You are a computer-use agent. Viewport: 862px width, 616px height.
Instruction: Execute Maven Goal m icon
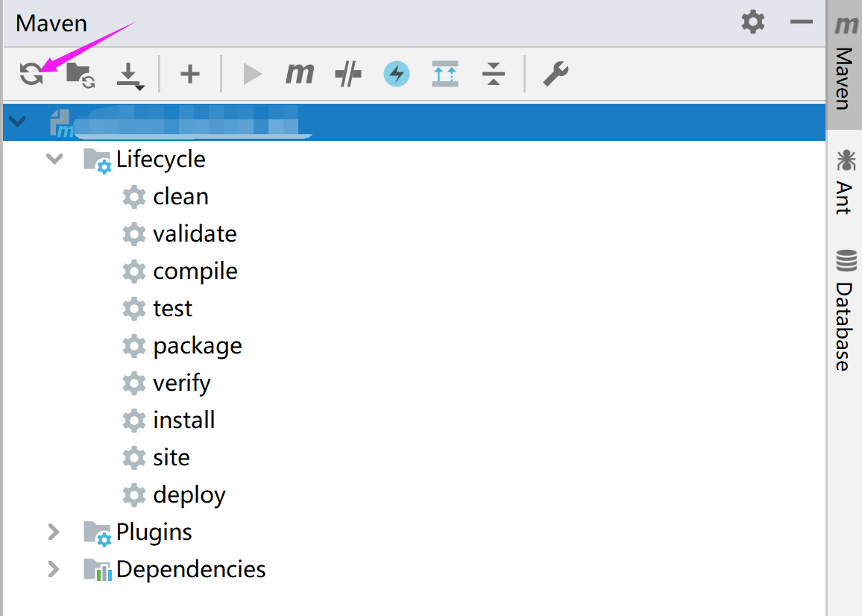click(300, 73)
